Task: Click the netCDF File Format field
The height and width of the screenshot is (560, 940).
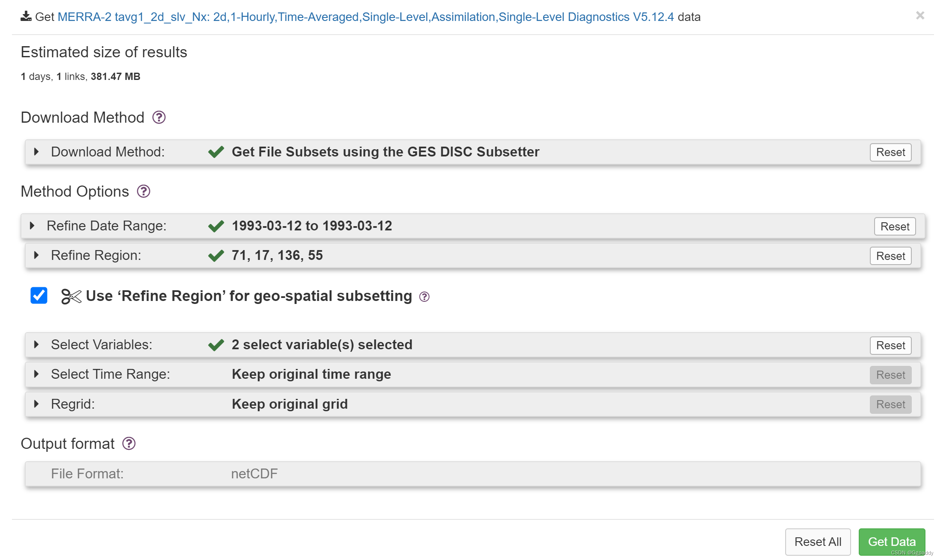Action: [x=254, y=474]
